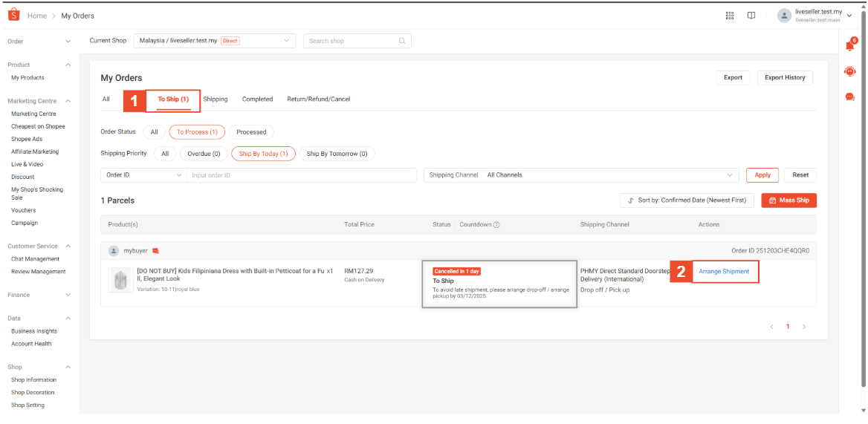868x424 pixels.
Task: Open the Current Shop dropdown
Action: pyautogui.click(x=215, y=41)
